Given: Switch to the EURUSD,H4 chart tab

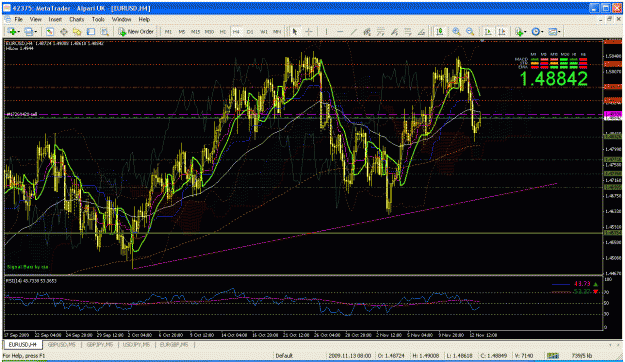Looking at the screenshot, I should tap(22, 344).
